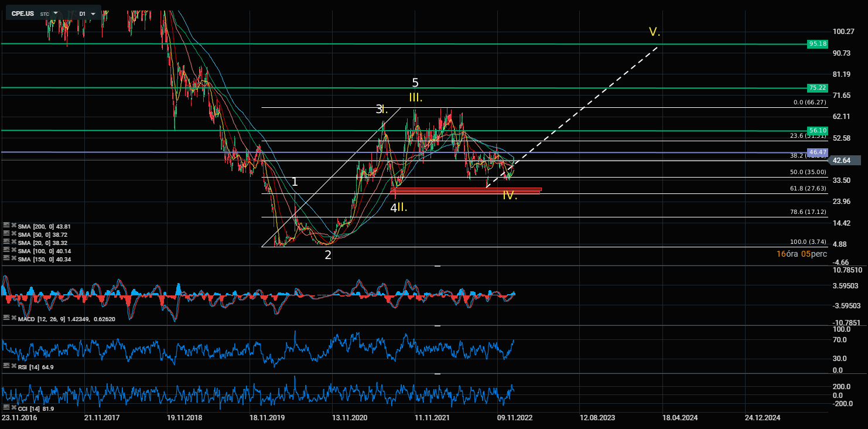The height and width of the screenshot is (429, 868).
Task: Select the 56.10 horizontal level price tag
Action: pyautogui.click(x=817, y=131)
